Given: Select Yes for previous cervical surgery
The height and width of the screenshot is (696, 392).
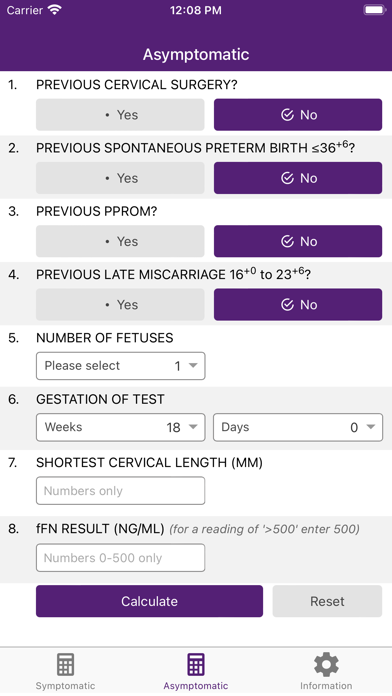Looking at the screenshot, I should 120,115.
